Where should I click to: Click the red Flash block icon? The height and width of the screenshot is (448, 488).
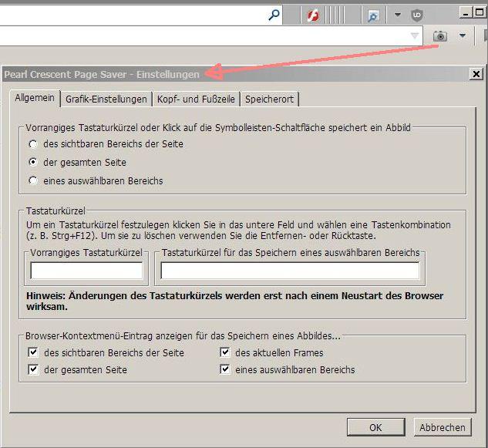click(x=313, y=15)
